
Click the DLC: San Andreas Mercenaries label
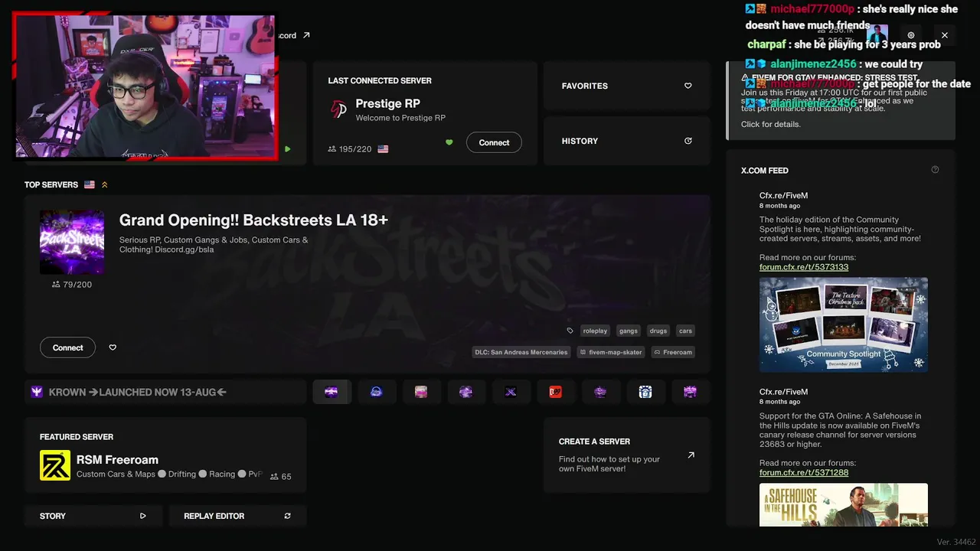coord(521,352)
